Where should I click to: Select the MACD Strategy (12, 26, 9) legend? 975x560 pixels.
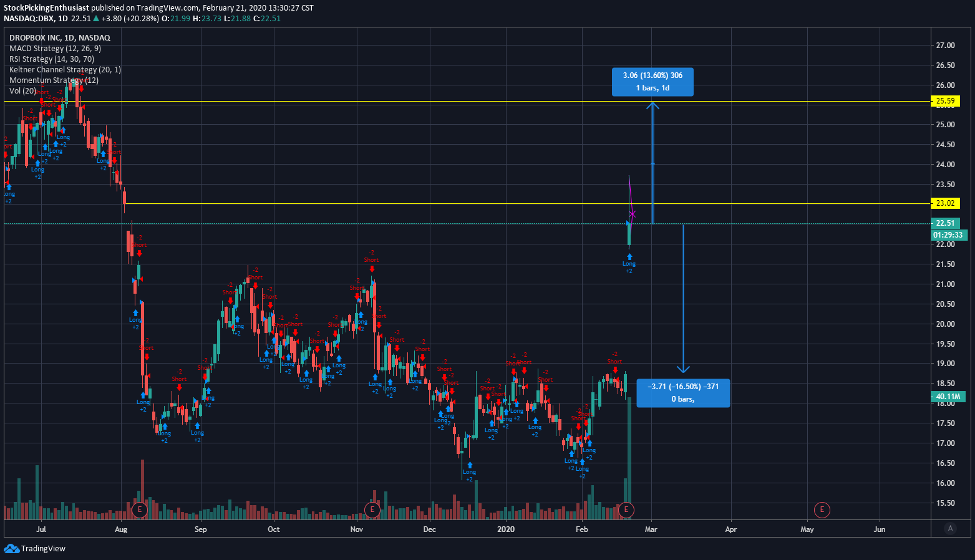(x=56, y=49)
